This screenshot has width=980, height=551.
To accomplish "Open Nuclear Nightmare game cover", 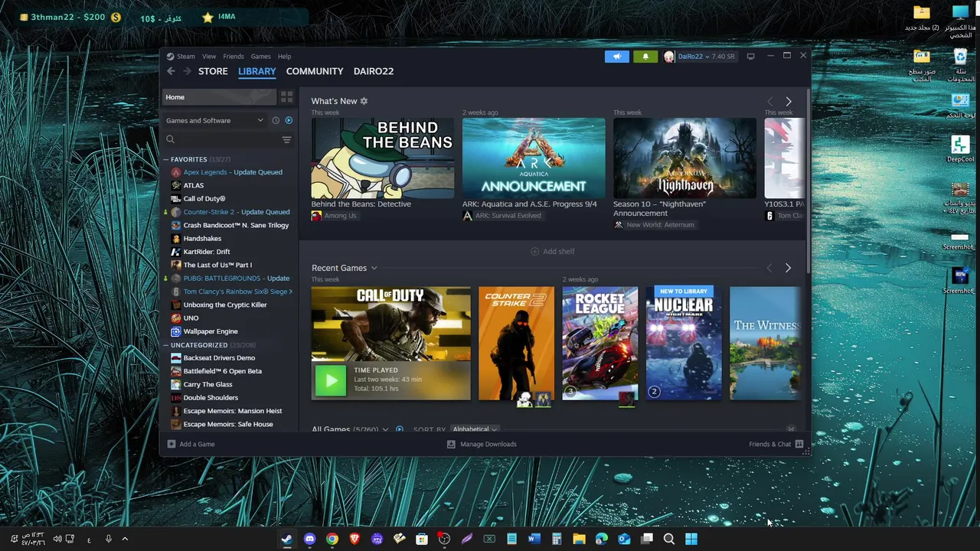I will tap(684, 344).
